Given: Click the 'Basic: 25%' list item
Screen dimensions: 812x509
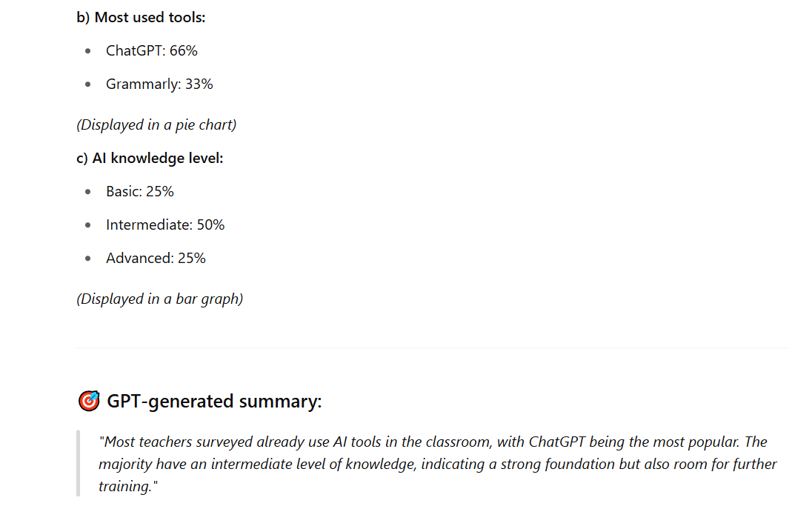Looking at the screenshot, I should pyautogui.click(x=140, y=192).
